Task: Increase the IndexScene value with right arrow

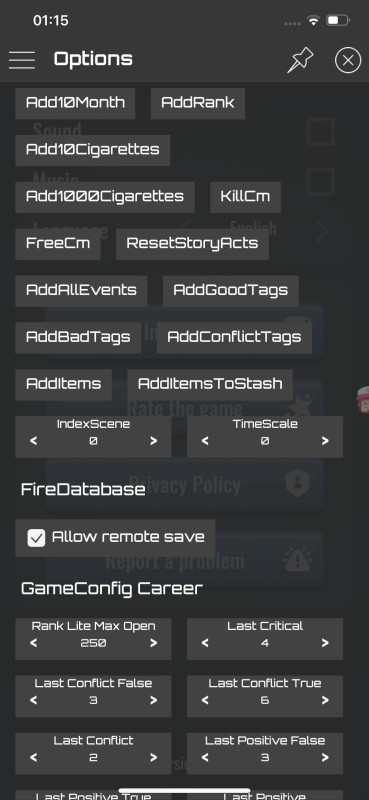Action: click(x=154, y=441)
